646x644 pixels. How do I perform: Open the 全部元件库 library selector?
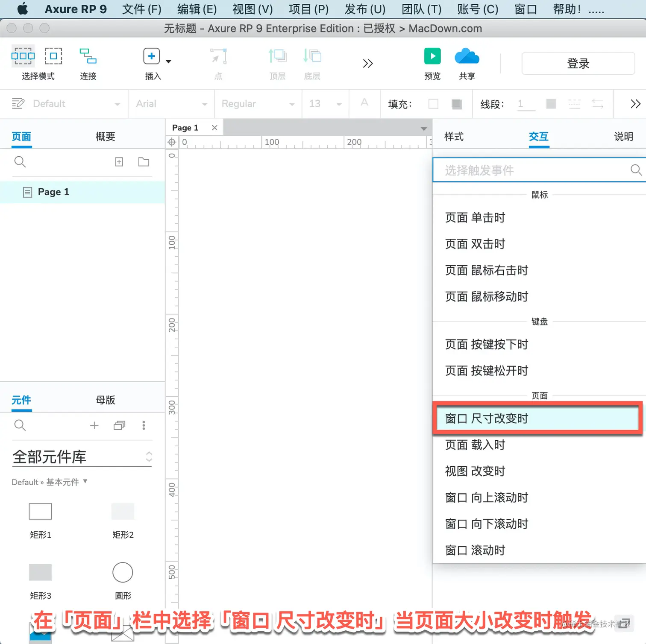point(82,457)
